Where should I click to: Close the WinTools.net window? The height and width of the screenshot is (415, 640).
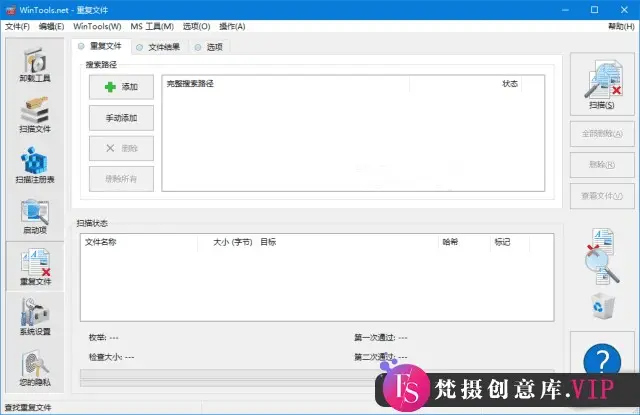624,10
